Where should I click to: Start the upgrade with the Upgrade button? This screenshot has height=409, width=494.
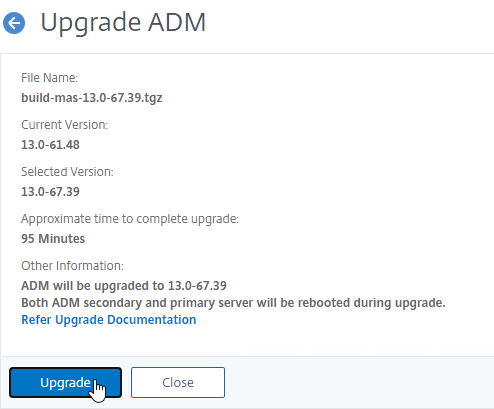(65, 382)
